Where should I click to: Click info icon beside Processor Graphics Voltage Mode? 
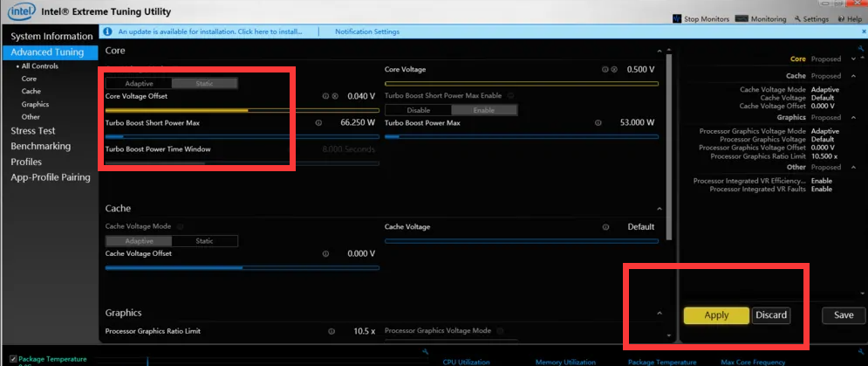click(500, 330)
